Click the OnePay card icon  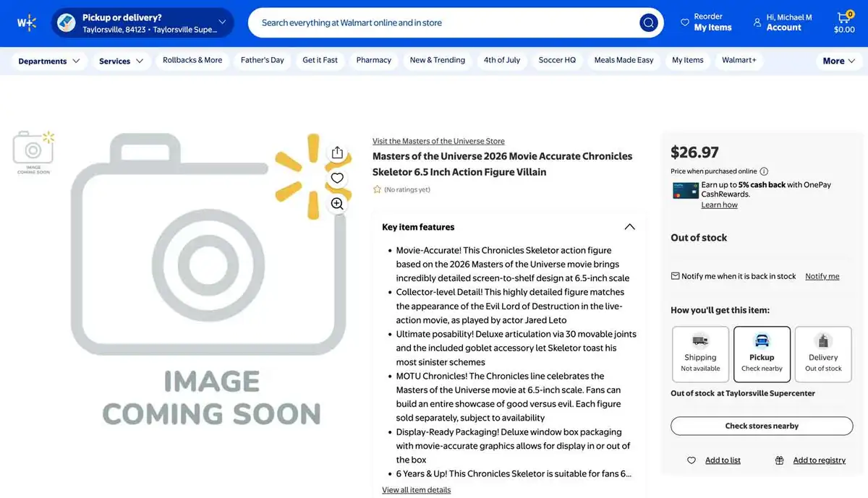[684, 191]
